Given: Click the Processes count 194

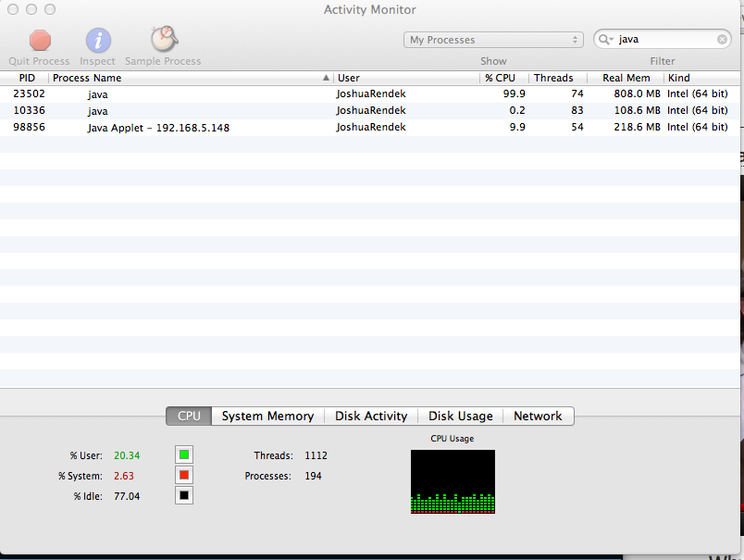Looking at the screenshot, I should [x=313, y=476].
